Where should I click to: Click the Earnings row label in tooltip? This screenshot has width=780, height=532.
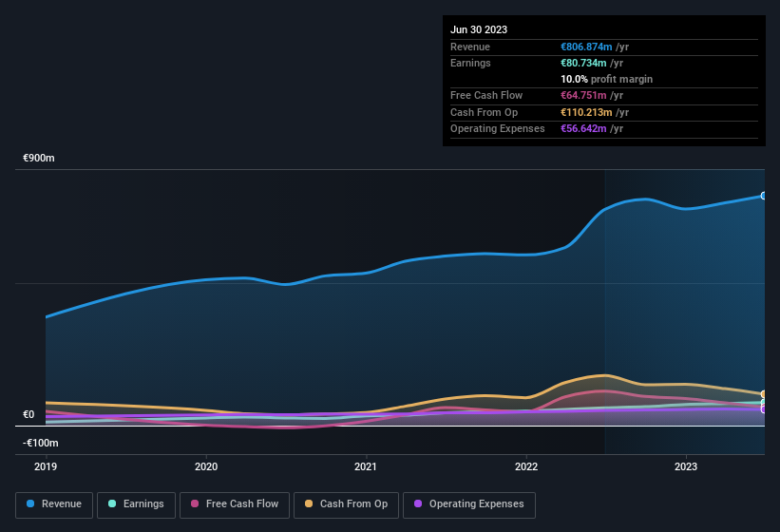(x=470, y=63)
